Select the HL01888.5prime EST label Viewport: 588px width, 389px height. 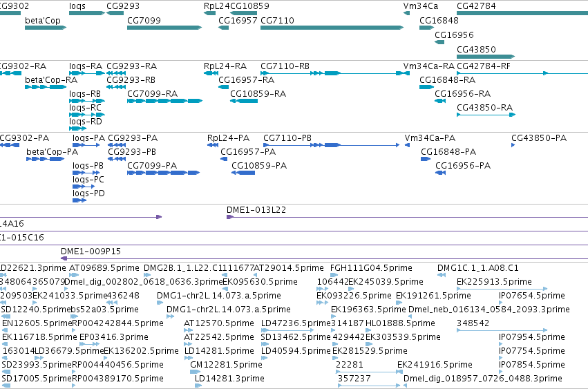click(400, 323)
